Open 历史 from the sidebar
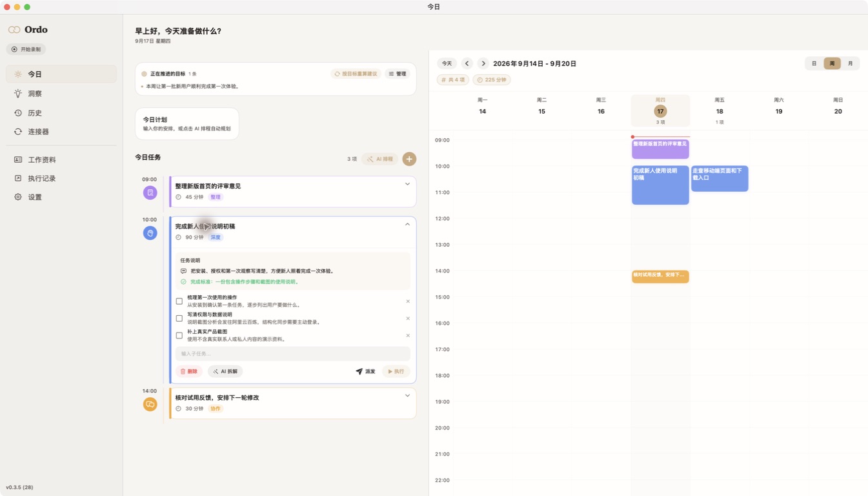868x496 pixels. pyautogui.click(x=61, y=113)
